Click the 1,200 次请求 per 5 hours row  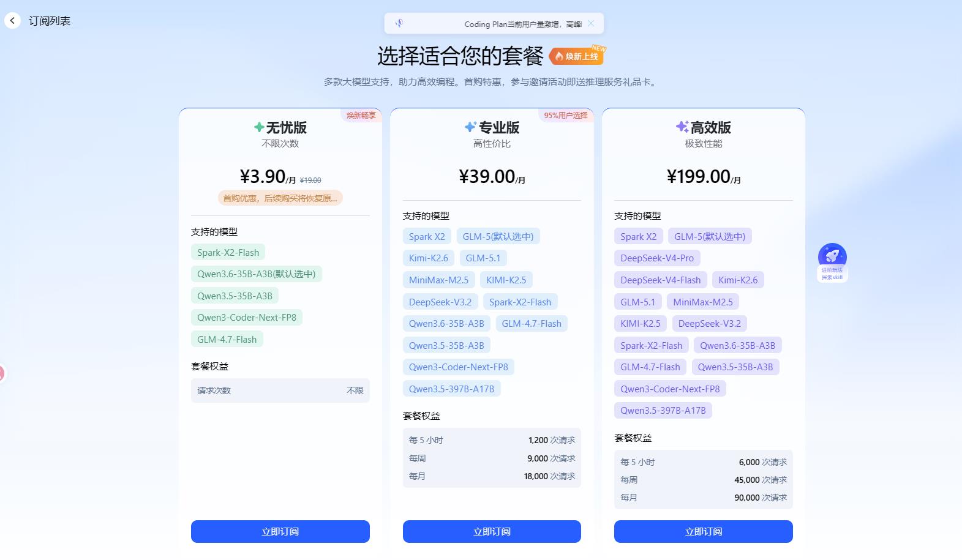(x=492, y=440)
